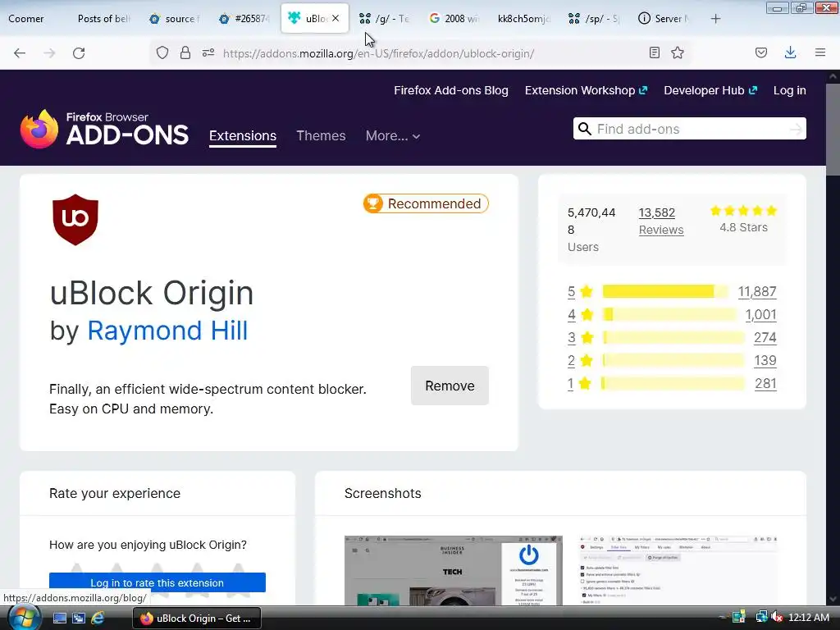Click the uBlock Origin taskbar button
Viewport: 840px width, 630px height.
point(197,619)
